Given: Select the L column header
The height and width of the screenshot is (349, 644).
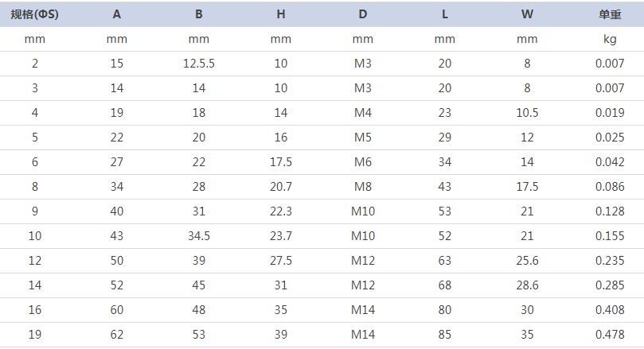Looking at the screenshot, I should pos(445,14).
